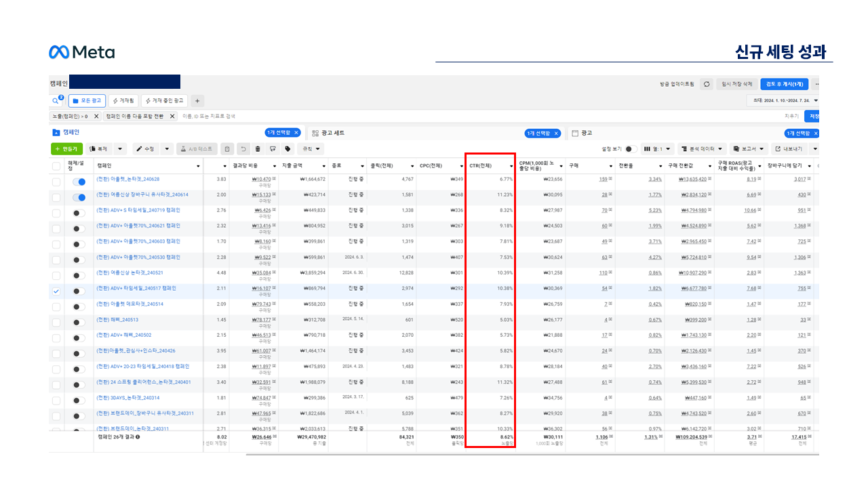868x488 pixels.
Task: Open the 규칙 dropdown
Action: pos(312,148)
